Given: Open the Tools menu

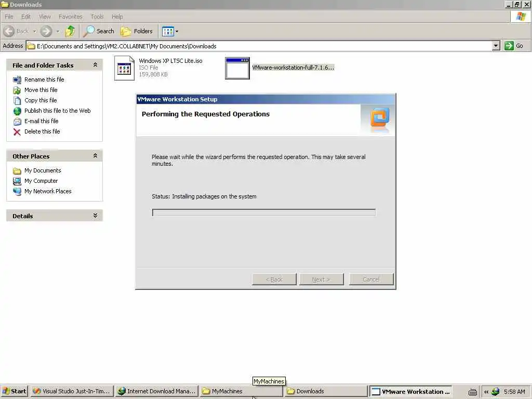Looking at the screenshot, I should tap(97, 17).
